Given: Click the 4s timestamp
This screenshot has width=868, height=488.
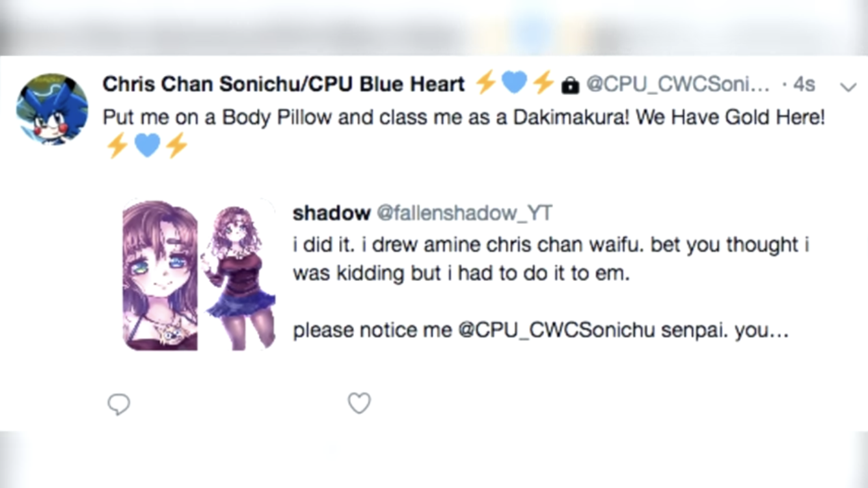Looking at the screenshot, I should pyautogui.click(x=804, y=85).
